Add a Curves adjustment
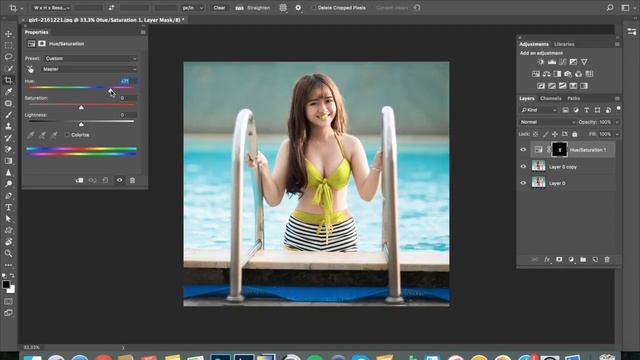Screen dimensions: 640x360 coord(562,62)
